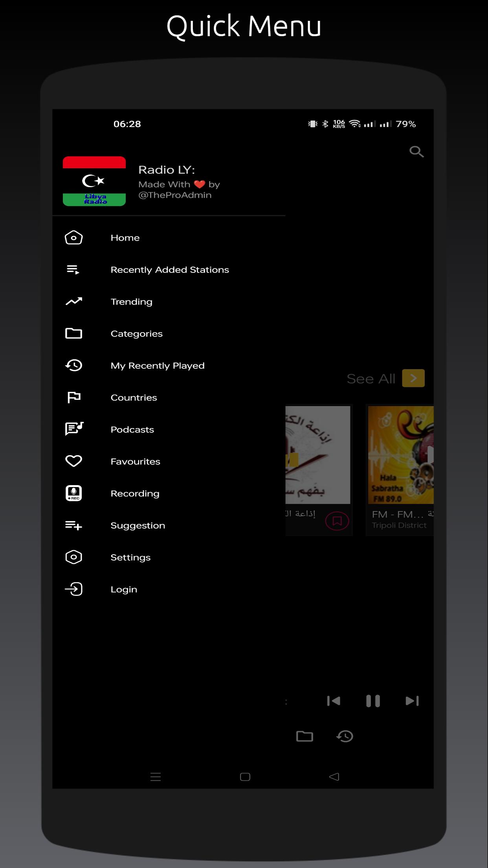The width and height of the screenshot is (488, 868).
Task: Select the Podcasts icon
Action: point(73,429)
